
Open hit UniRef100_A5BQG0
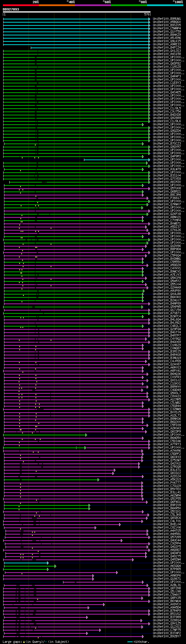pos(167,22)
